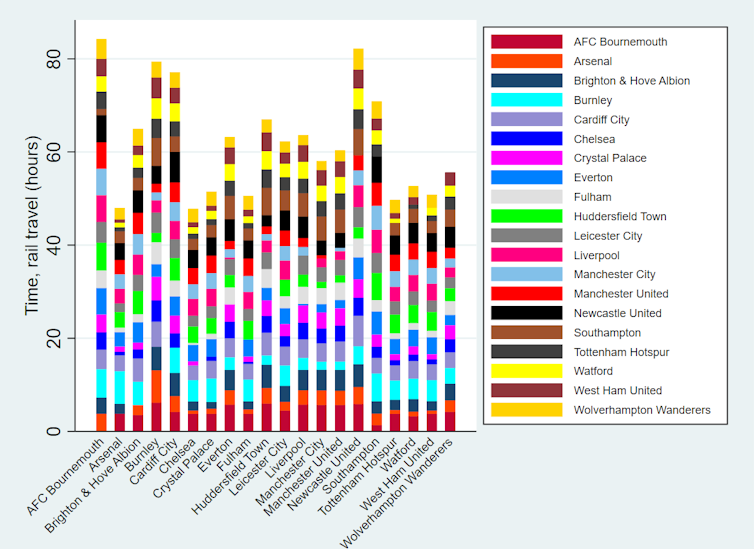
Task: Click the y-axis tick label 60
Action: [53, 152]
